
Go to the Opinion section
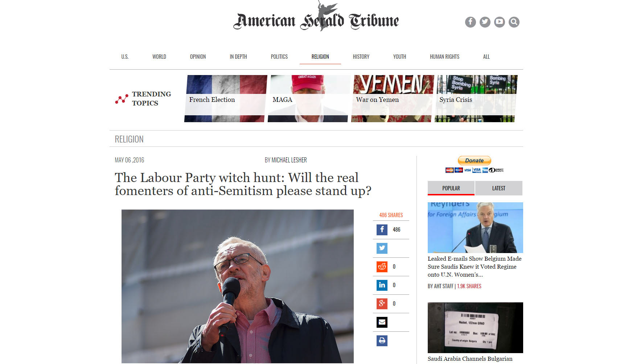click(198, 57)
